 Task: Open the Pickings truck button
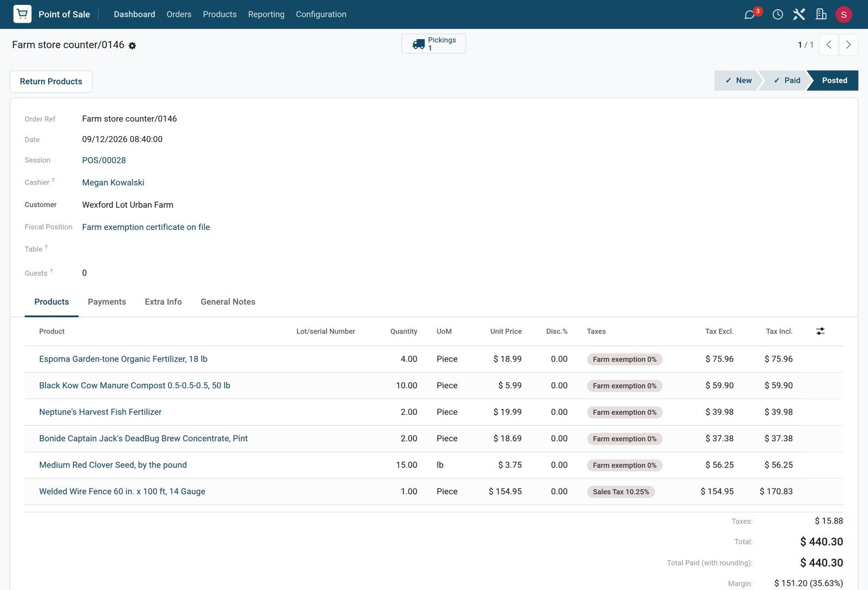tap(433, 44)
